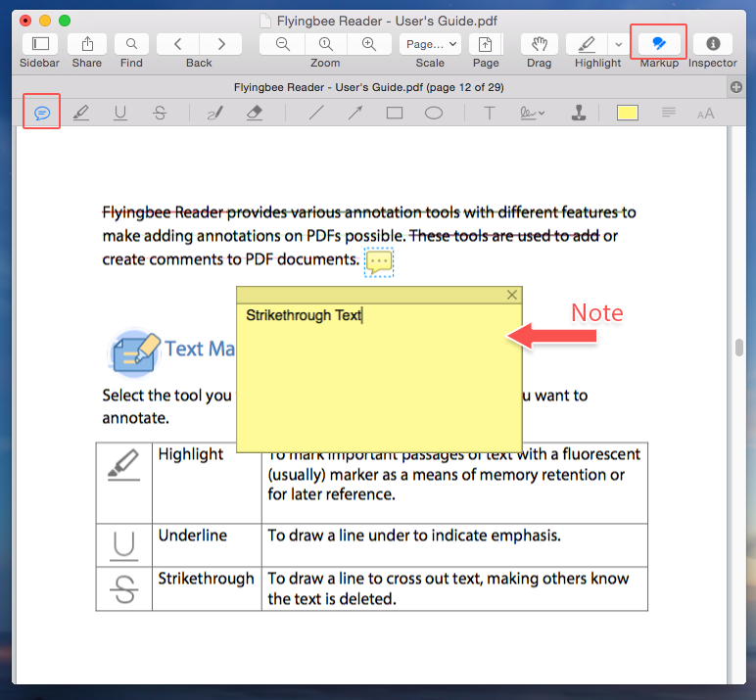Click the Text Markup heading icon
756x700 pixels.
click(134, 353)
